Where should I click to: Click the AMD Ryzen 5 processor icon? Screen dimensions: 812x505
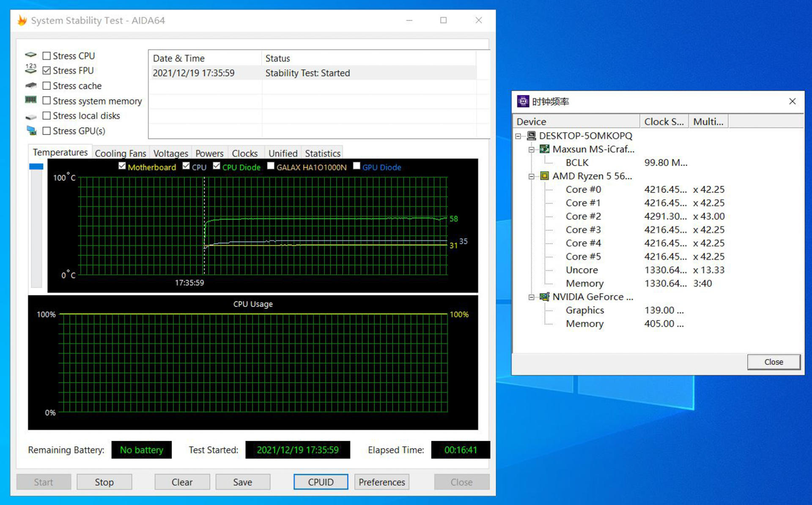click(x=545, y=176)
